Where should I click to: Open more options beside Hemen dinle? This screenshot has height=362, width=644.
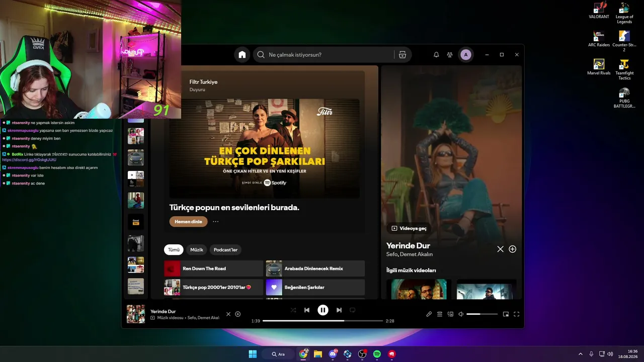[216, 222]
